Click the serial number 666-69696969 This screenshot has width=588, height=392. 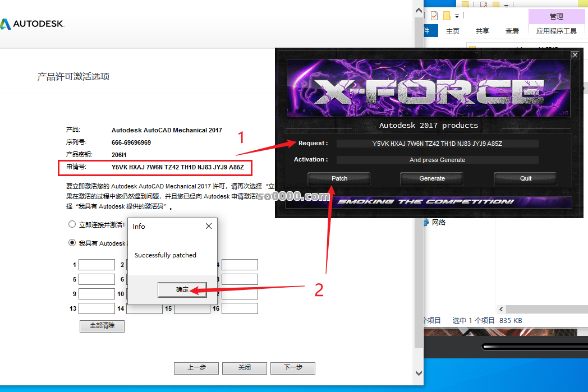tap(131, 142)
